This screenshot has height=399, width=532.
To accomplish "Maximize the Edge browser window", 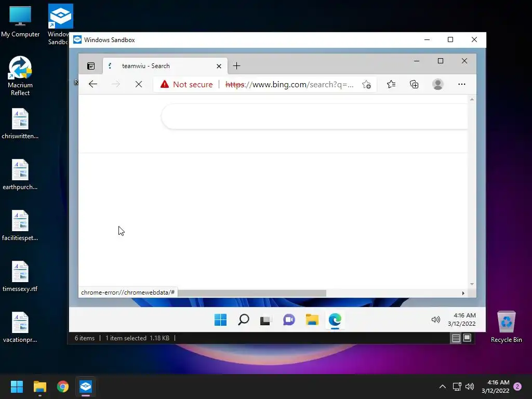I will coord(441,61).
